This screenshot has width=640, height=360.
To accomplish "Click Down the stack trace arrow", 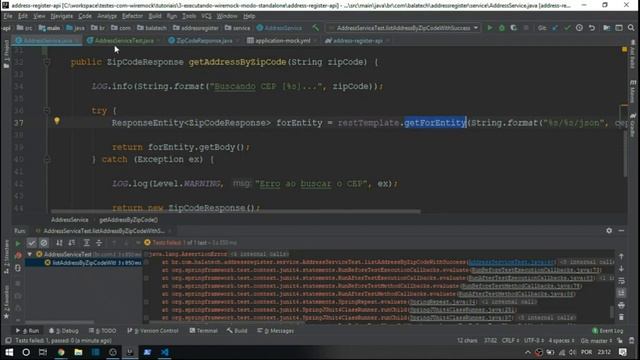I will coord(621,269).
